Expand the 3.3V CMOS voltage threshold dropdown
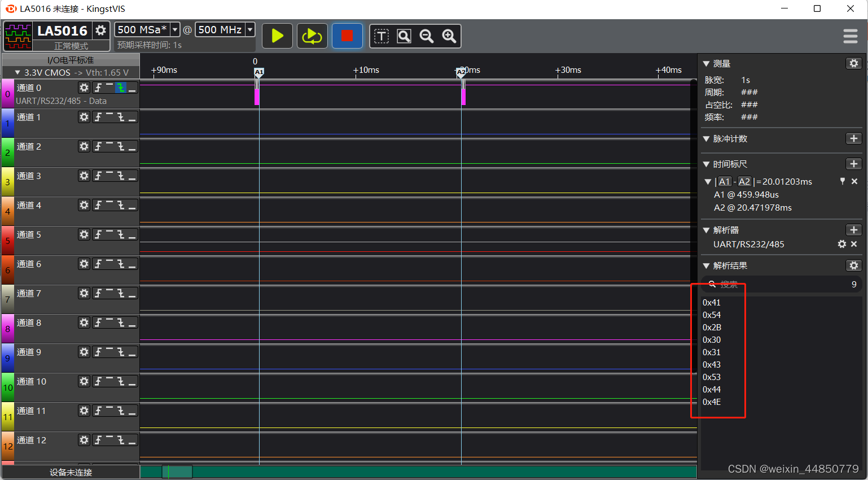868x480 pixels. click(17, 72)
